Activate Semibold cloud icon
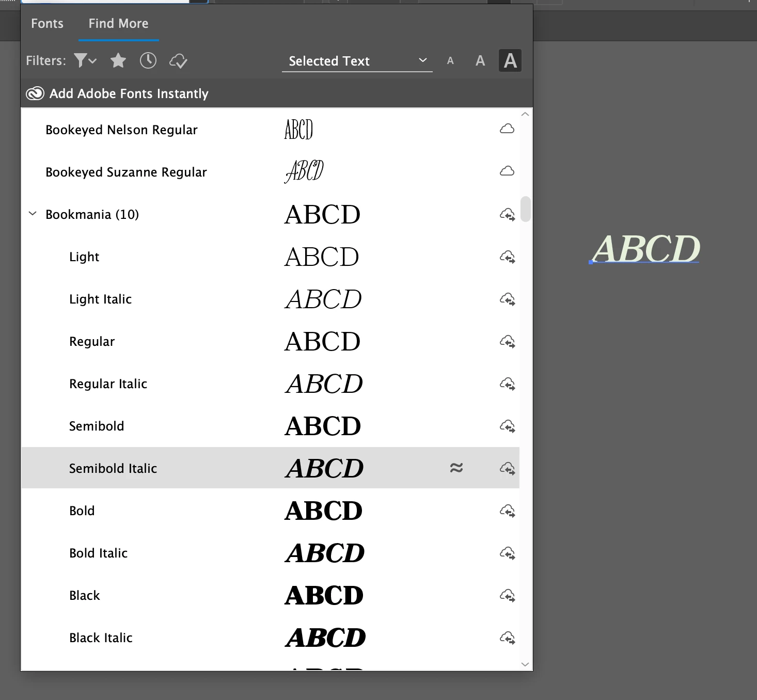This screenshot has width=757, height=700. [508, 426]
